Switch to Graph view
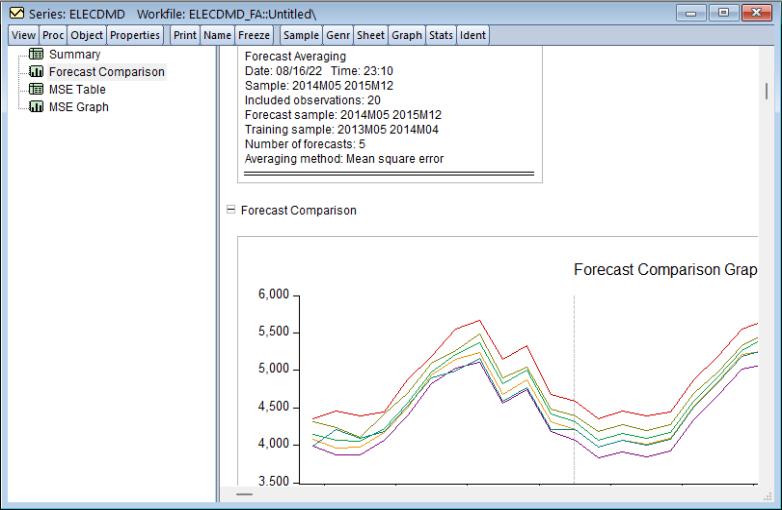 [x=406, y=35]
